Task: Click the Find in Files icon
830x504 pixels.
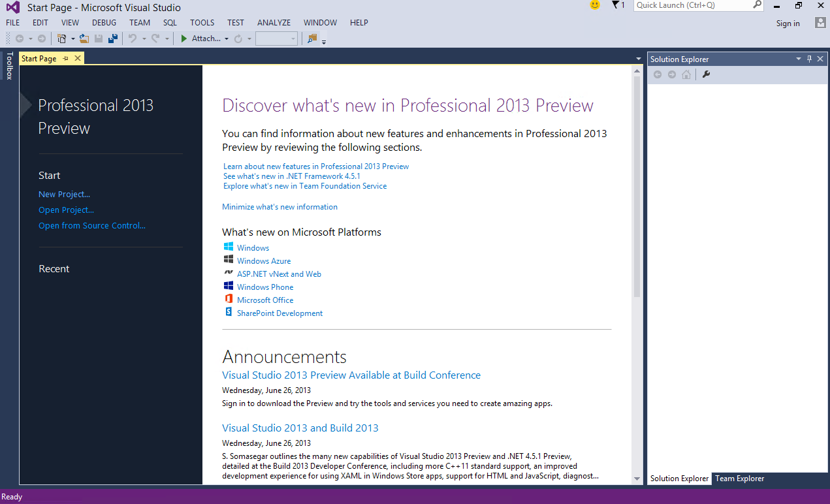Action: (x=312, y=39)
